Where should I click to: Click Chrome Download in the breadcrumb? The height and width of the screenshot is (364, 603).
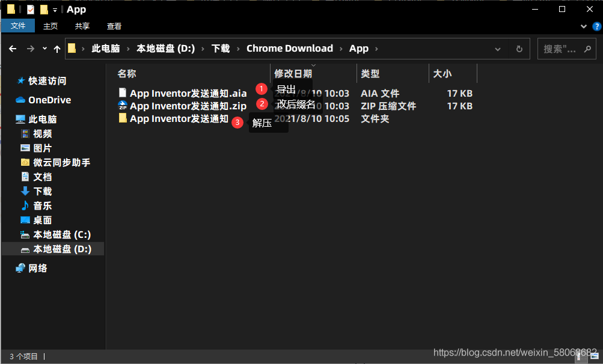(290, 49)
